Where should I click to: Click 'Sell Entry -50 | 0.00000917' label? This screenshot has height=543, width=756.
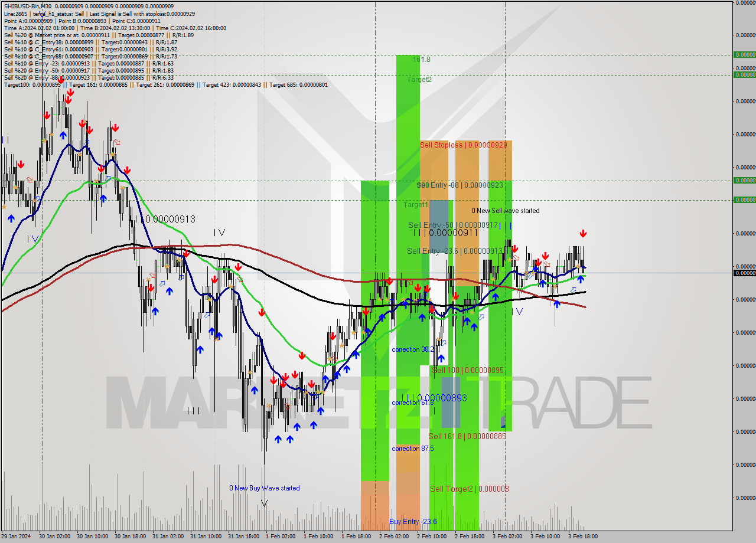[x=454, y=225]
